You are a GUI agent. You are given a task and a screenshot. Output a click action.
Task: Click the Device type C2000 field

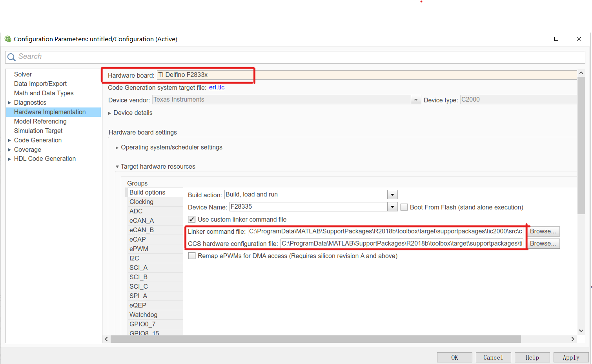tap(519, 100)
